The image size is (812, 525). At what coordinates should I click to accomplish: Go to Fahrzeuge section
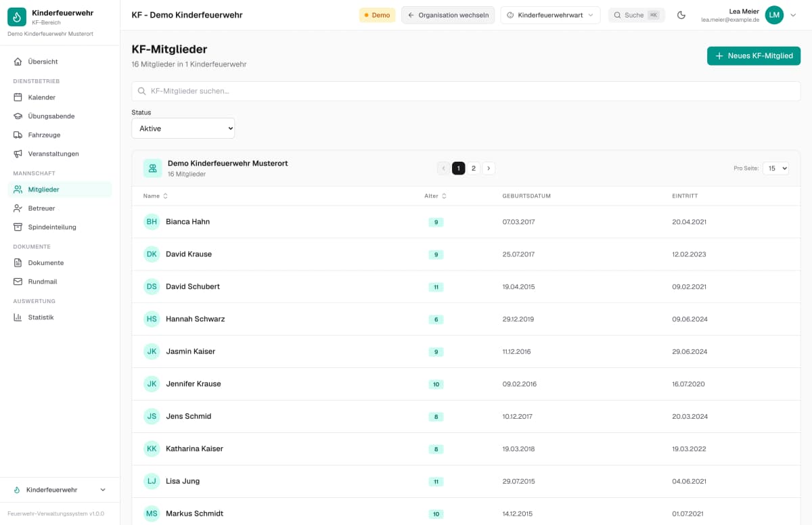60,135
